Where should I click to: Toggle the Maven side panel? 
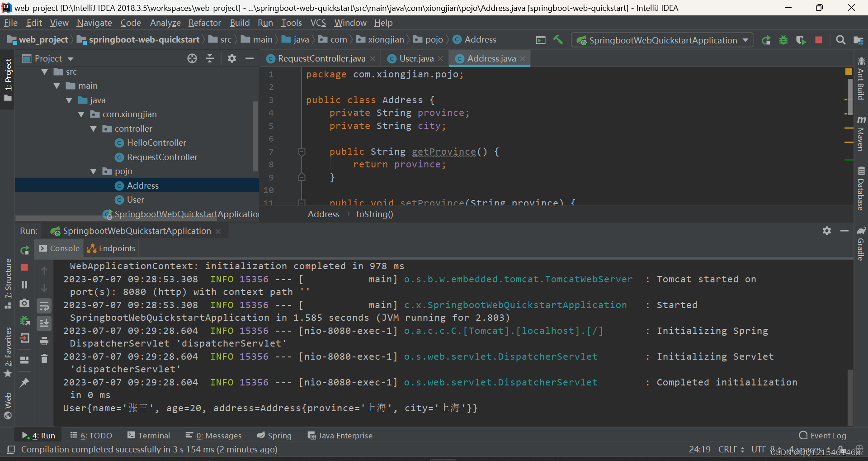click(x=861, y=133)
